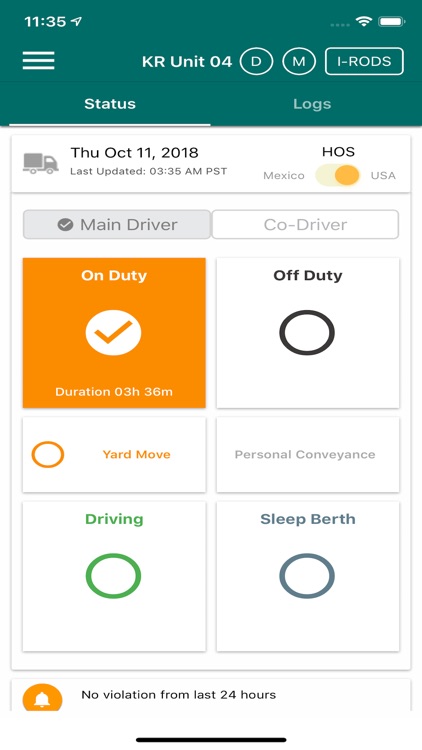Choose the Main Driver segment

click(117, 224)
